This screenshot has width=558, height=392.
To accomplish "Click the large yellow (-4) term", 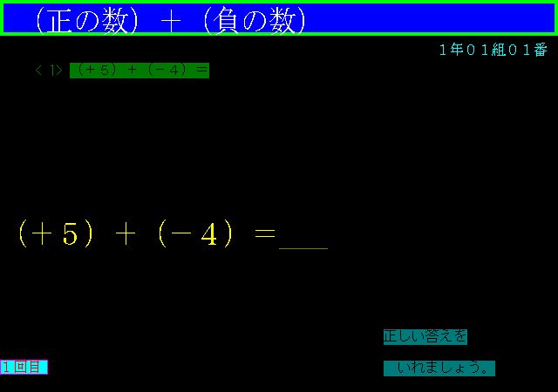I will (195, 234).
